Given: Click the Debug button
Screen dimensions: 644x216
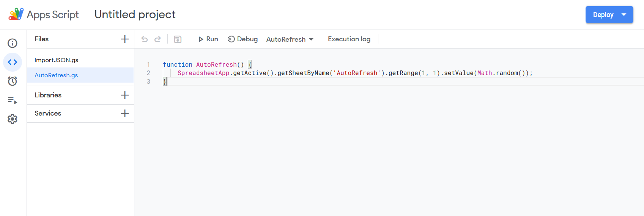Looking at the screenshot, I should coord(242,39).
